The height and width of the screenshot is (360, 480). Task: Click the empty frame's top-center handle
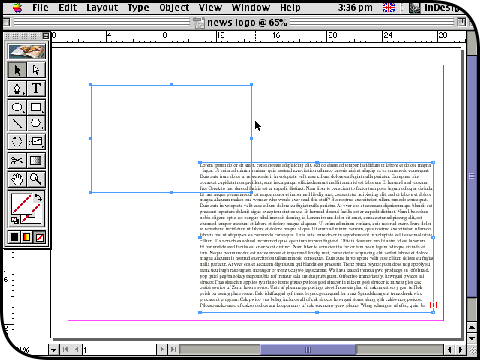click(x=171, y=85)
